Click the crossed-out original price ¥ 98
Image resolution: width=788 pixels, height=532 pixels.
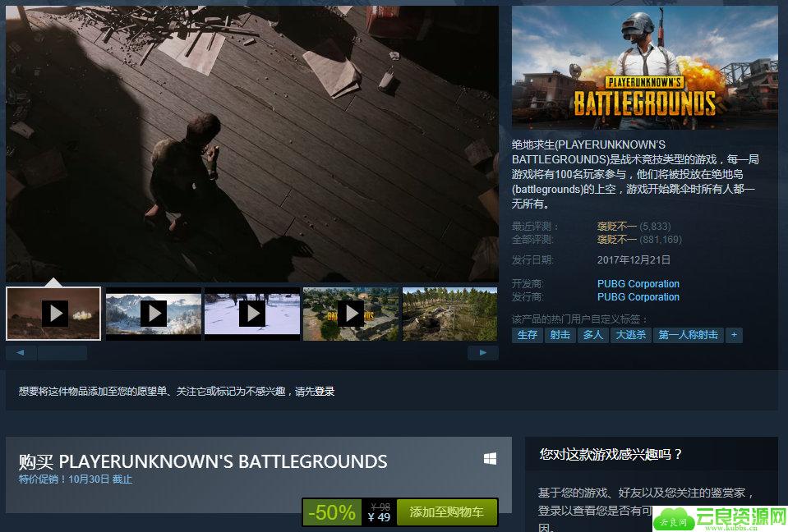[x=380, y=507]
